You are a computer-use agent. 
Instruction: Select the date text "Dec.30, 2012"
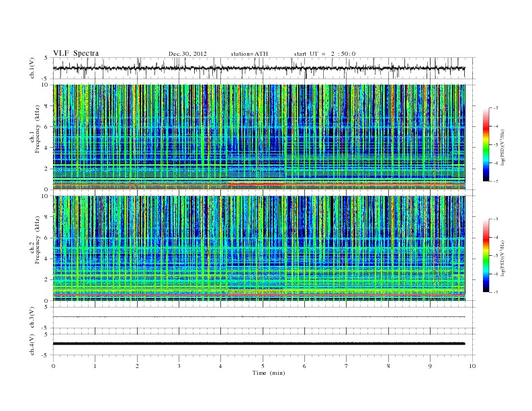[187, 54]
